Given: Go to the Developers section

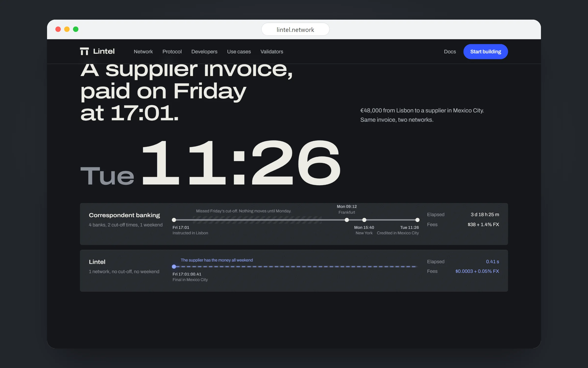Looking at the screenshot, I should tap(204, 52).
